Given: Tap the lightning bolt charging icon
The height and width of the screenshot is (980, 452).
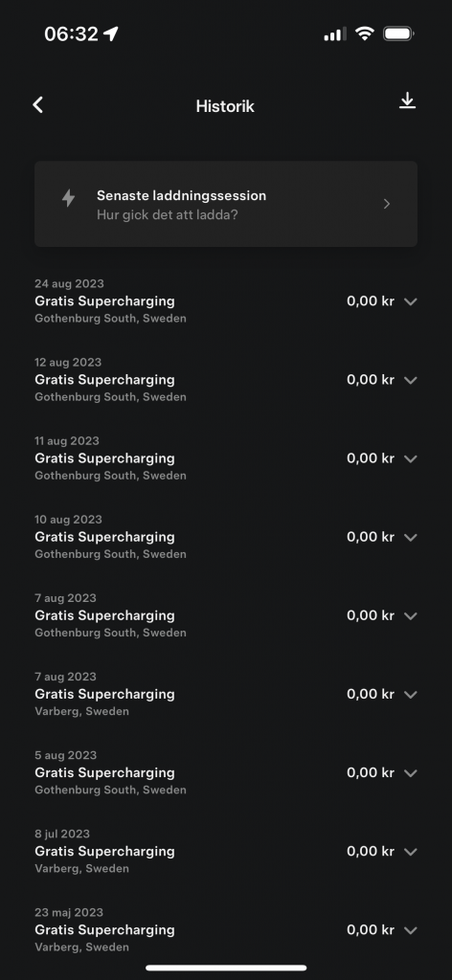Looking at the screenshot, I should (x=68, y=198).
